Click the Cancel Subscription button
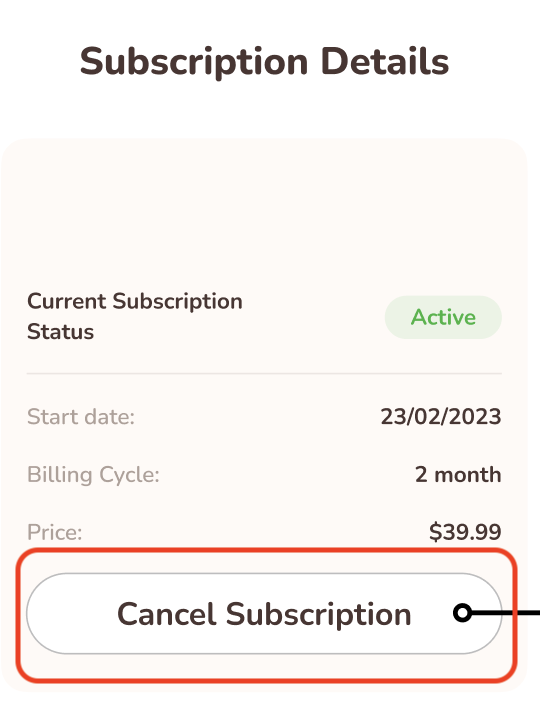This screenshot has width=540, height=710. (264, 614)
